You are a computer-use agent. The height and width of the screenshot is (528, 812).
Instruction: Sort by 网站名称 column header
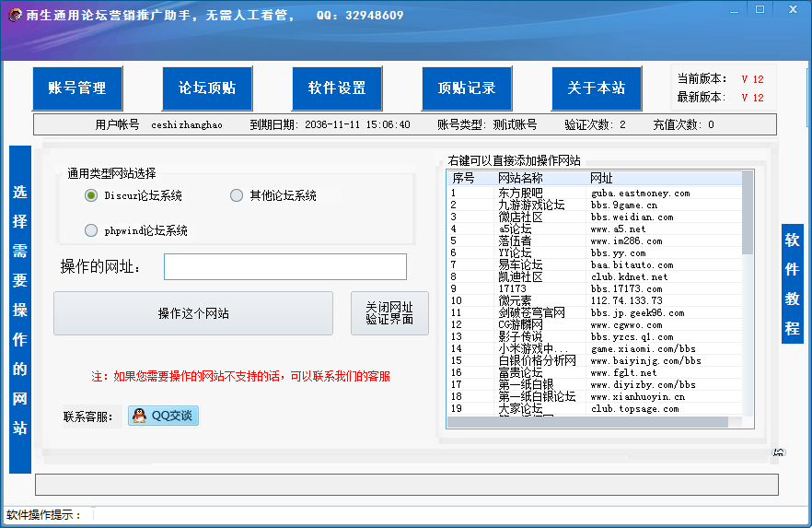(521, 178)
